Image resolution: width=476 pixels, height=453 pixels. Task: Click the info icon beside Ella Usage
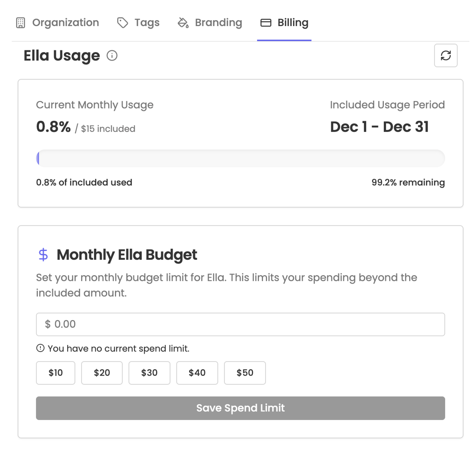click(x=112, y=56)
